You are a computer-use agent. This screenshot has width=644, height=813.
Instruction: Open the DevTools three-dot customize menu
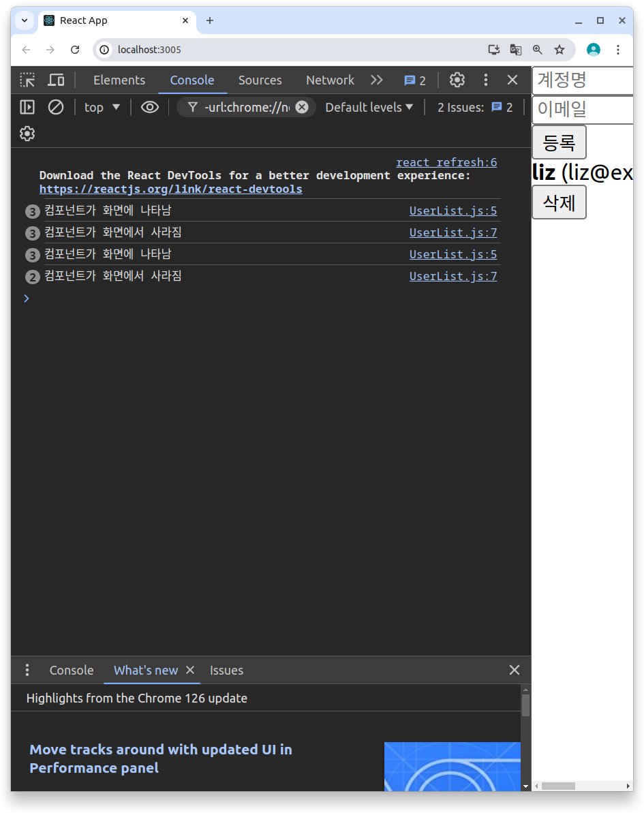point(485,80)
